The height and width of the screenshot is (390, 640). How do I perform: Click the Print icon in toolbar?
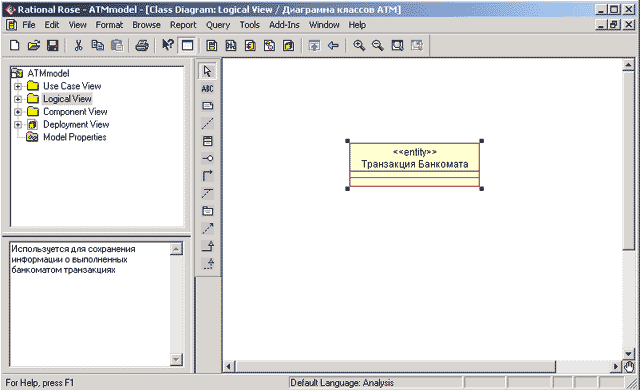tap(142, 45)
